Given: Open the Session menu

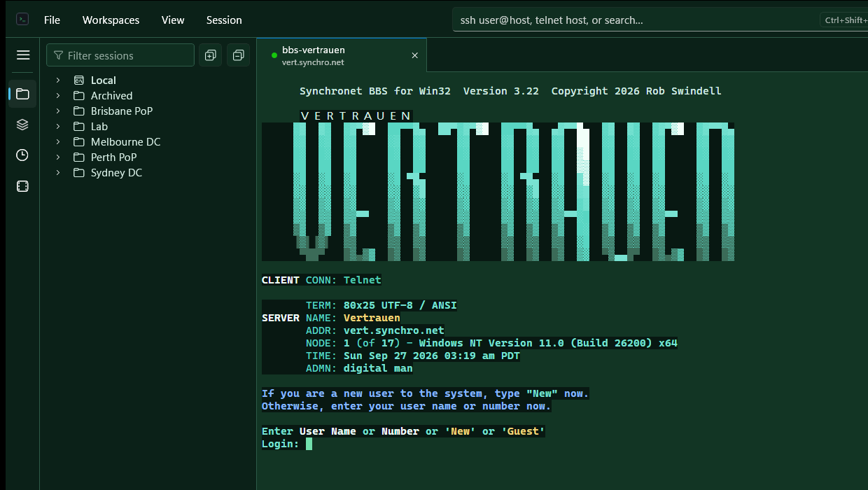Looking at the screenshot, I should click(x=224, y=20).
